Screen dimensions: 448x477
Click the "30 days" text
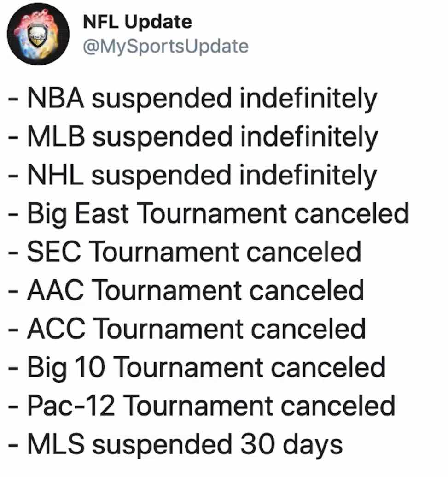tap(291, 445)
